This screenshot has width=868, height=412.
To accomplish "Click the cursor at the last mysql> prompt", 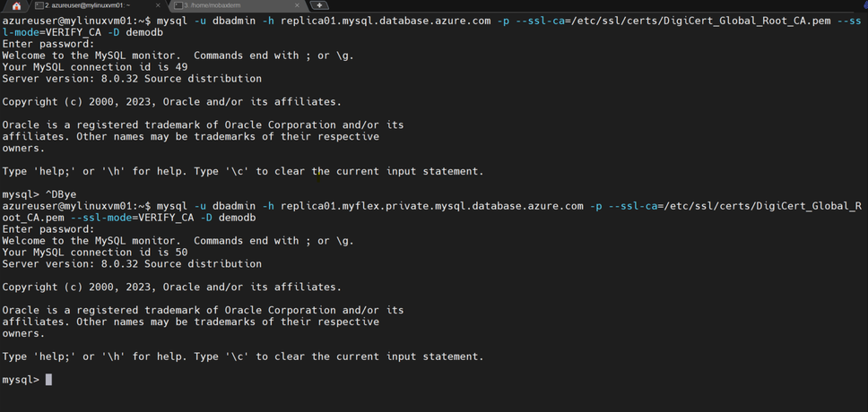I will tap(48, 380).
